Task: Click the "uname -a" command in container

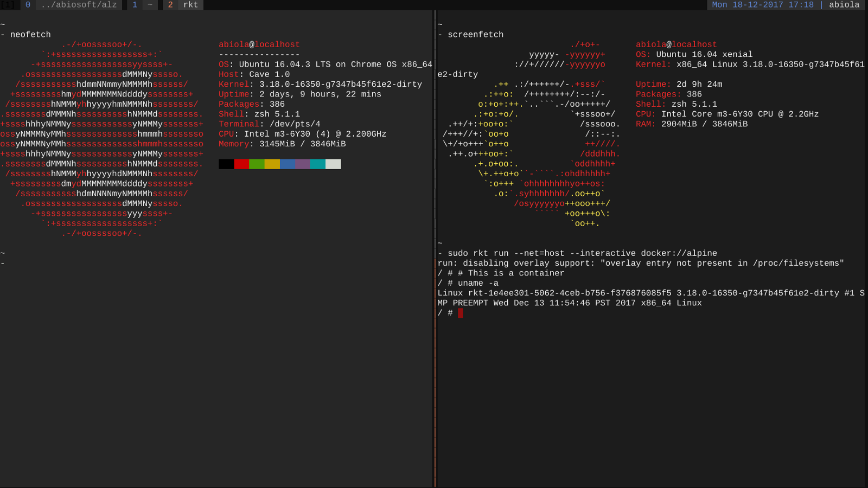Action: [x=478, y=284]
